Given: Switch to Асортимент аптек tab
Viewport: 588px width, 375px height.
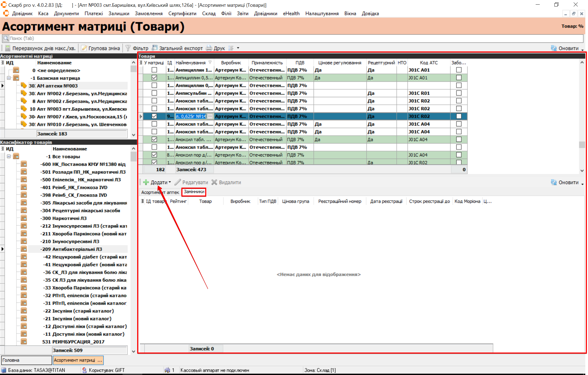Looking at the screenshot, I should [160, 192].
